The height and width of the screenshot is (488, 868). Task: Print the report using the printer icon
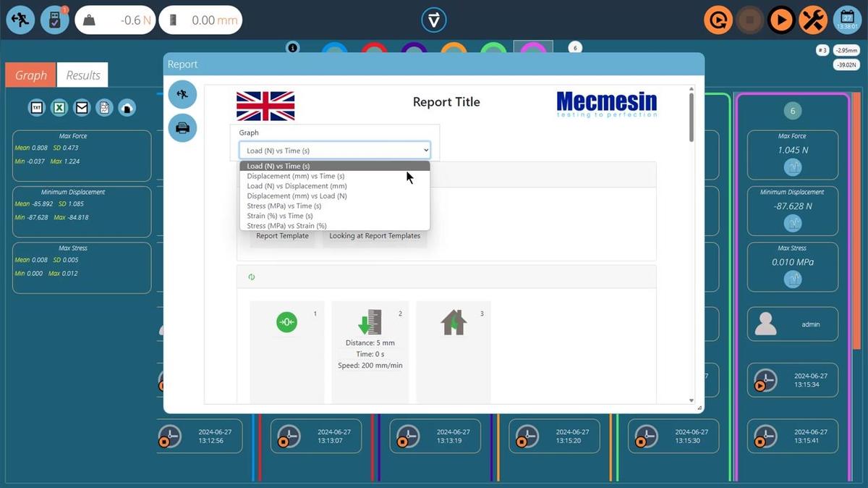[x=182, y=128]
